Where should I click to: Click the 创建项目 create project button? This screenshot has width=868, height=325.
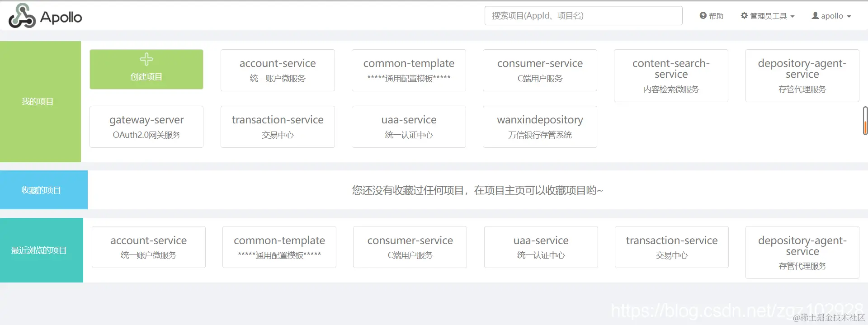[x=146, y=69]
